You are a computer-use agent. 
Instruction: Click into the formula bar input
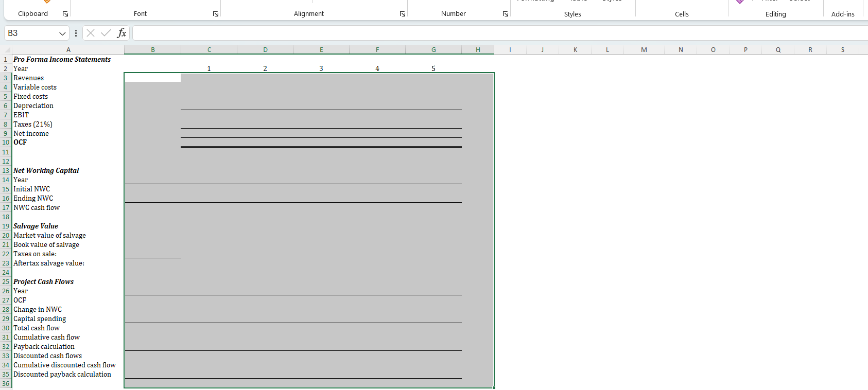pos(499,33)
